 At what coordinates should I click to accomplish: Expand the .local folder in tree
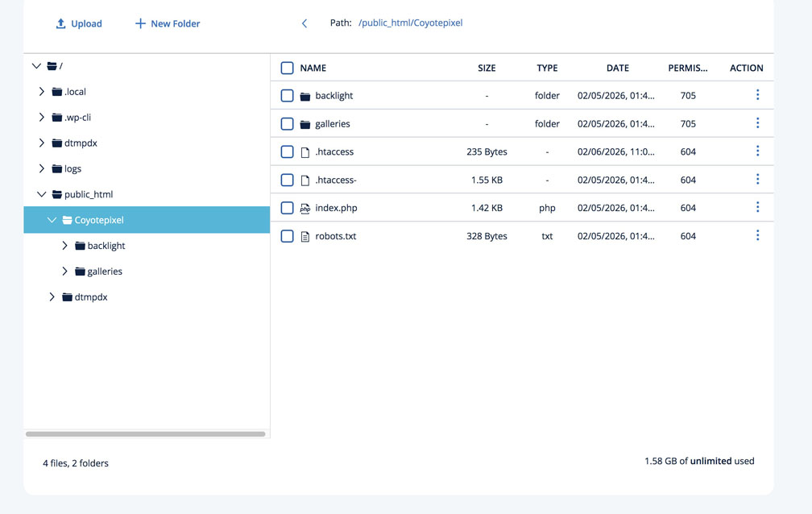pos(42,92)
